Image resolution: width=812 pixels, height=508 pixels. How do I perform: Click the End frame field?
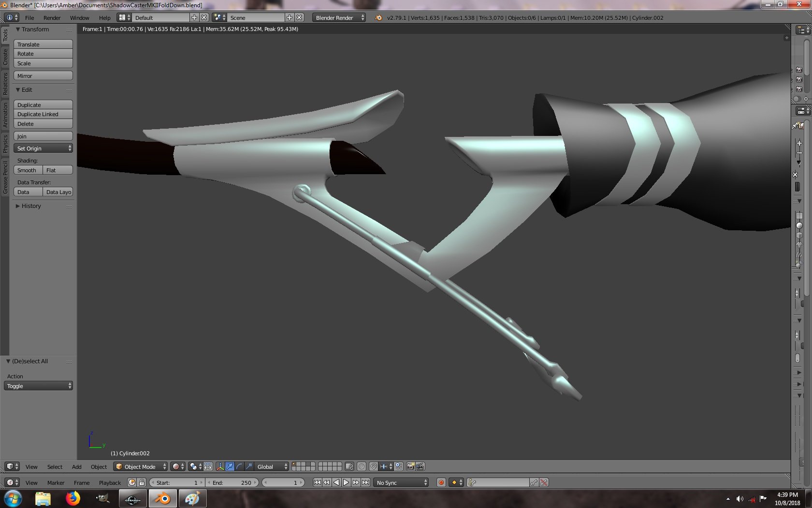232,482
